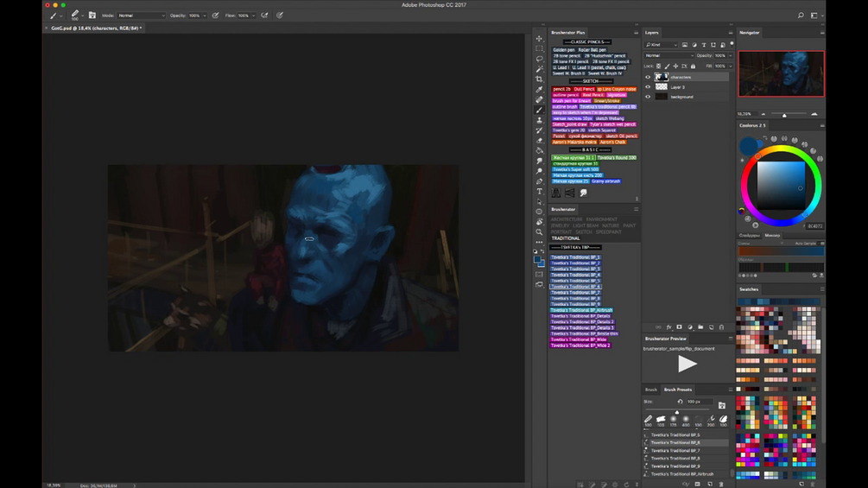Viewport: 868px width, 488px height.
Task: Hide the characters layer
Action: (648, 77)
